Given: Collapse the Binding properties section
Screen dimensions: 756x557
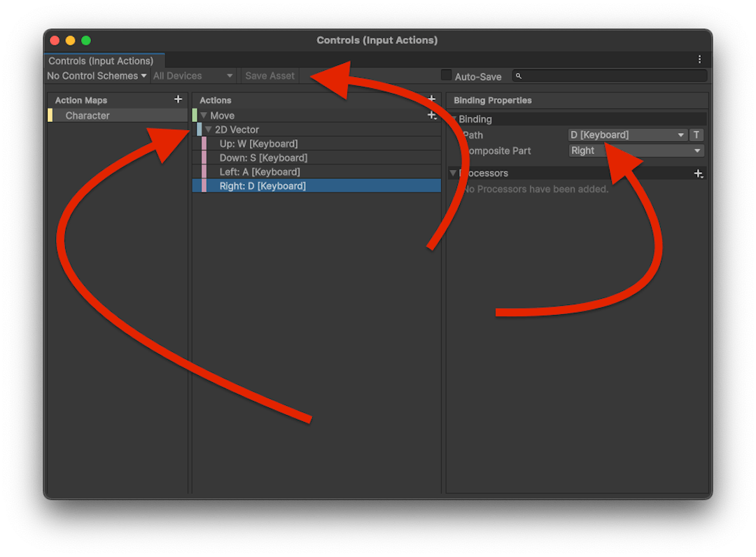Looking at the screenshot, I should pyautogui.click(x=456, y=119).
